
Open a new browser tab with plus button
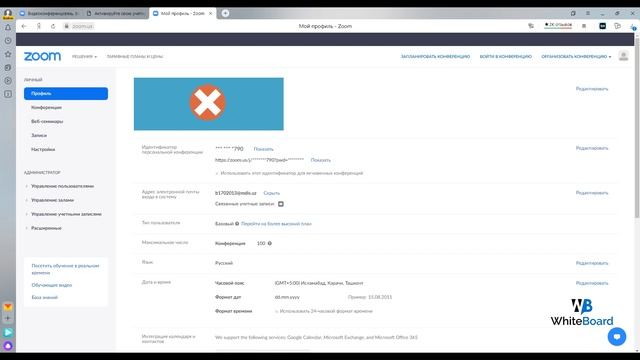tap(225, 13)
